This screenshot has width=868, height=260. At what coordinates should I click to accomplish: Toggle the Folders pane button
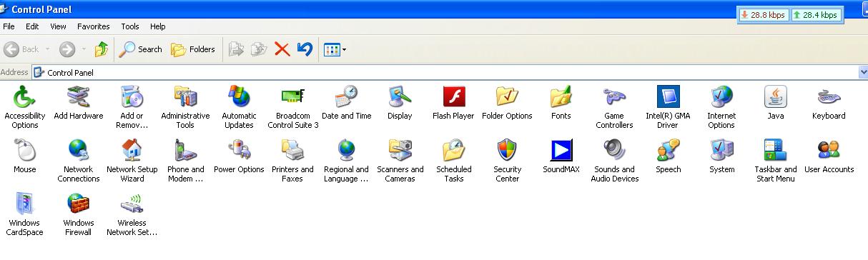click(193, 49)
